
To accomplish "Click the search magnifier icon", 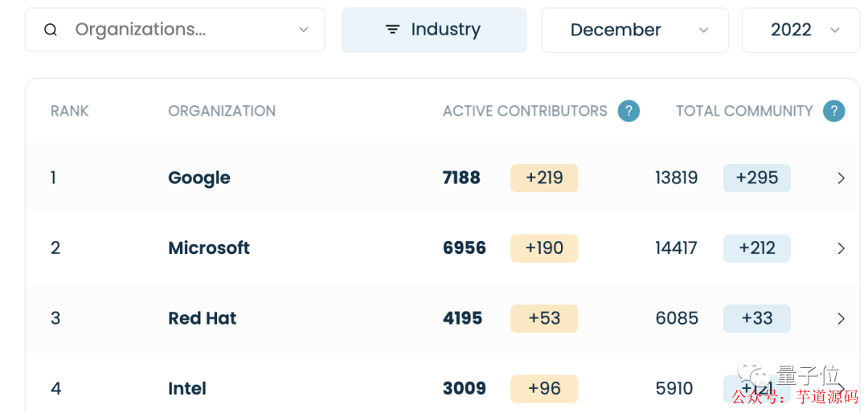I will click(x=51, y=30).
